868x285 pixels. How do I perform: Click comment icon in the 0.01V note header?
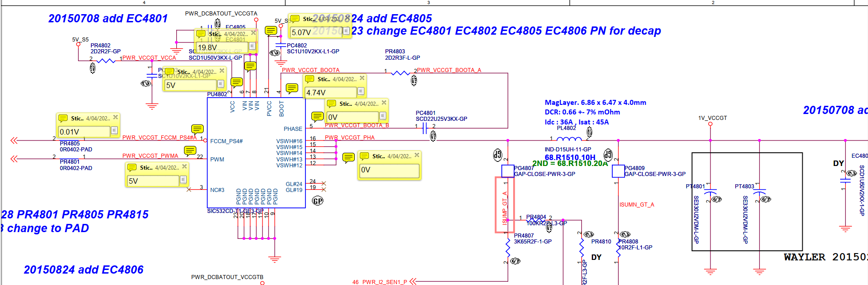pos(63,118)
